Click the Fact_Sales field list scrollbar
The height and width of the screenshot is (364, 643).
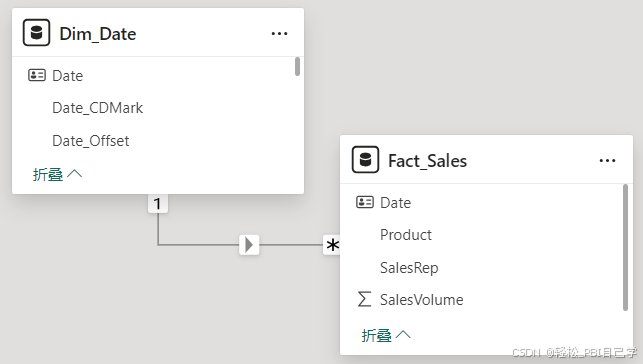pyautogui.click(x=625, y=248)
